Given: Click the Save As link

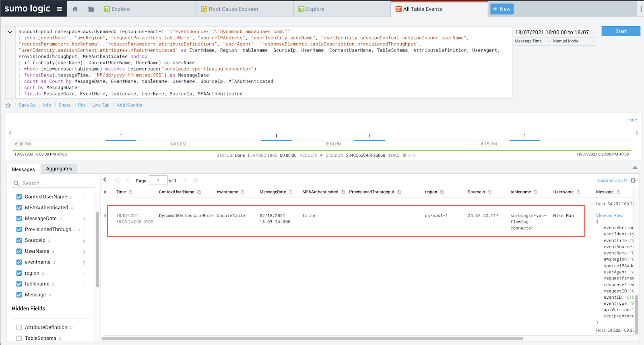Looking at the screenshot, I should 27,105.
